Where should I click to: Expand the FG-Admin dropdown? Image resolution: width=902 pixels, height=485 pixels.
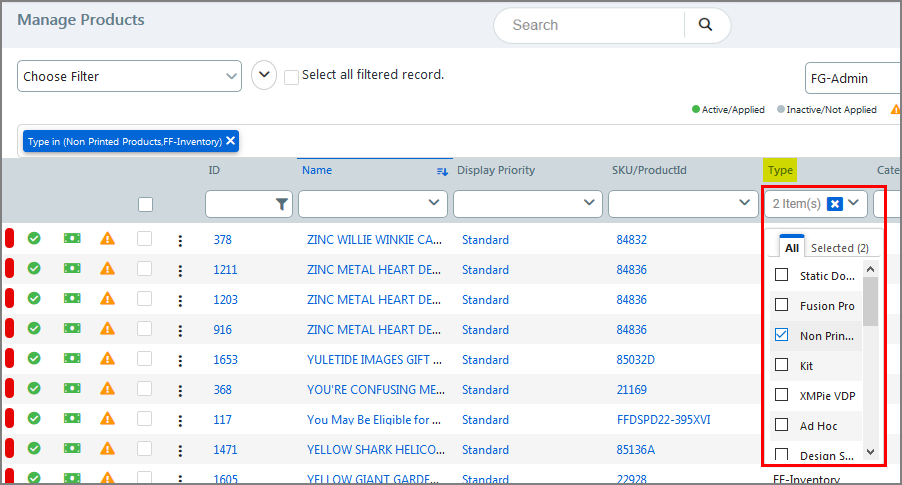tap(850, 78)
